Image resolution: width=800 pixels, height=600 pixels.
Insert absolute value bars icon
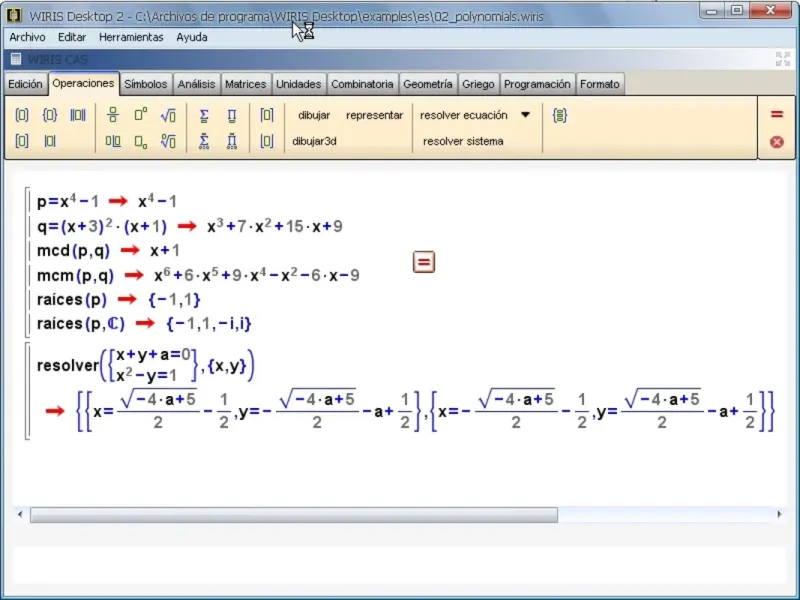tap(49, 141)
